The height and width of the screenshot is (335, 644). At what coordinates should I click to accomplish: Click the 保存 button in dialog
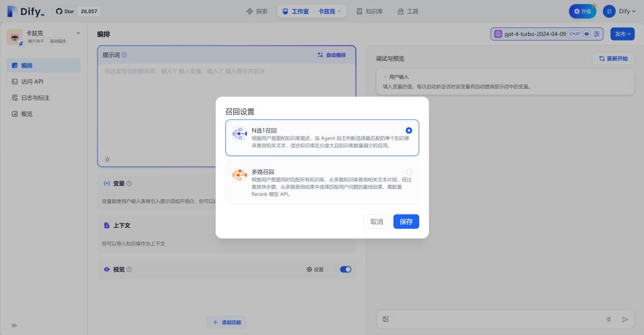tap(406, 222)
